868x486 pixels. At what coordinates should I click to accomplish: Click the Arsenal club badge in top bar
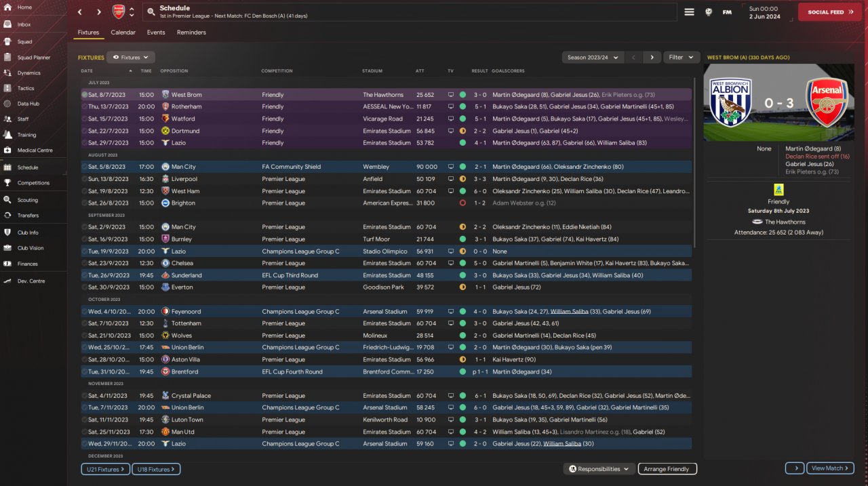[119, 12]
